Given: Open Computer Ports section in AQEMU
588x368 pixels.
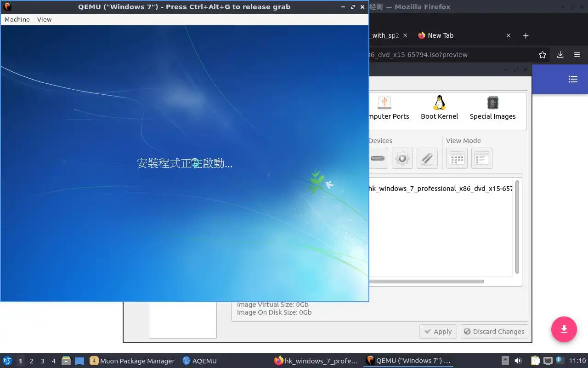Looking at the screenshot, I should (x=389, y=108).
